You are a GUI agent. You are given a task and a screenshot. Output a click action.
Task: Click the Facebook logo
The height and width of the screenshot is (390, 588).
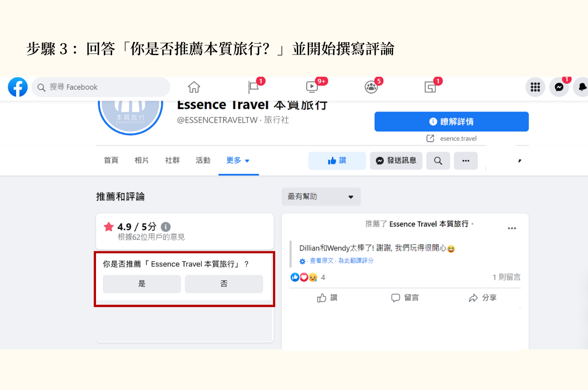click(x=18, y=87)
